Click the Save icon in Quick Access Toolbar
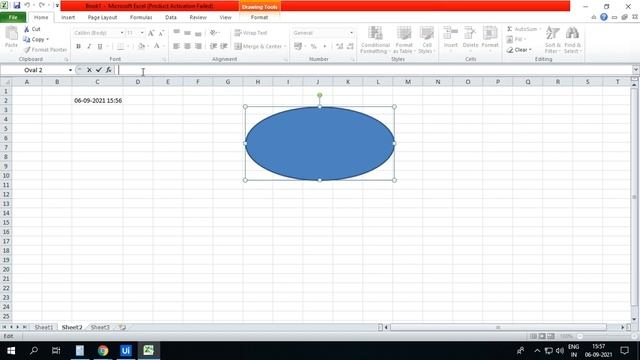Screen dimensions: 640x360 [x=17, y=6]
